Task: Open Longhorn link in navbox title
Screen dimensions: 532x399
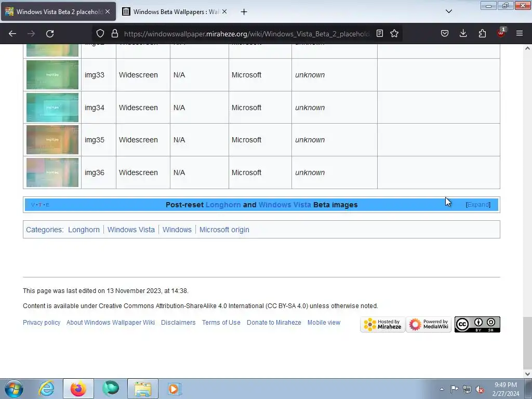Action: tap(223, 205)
